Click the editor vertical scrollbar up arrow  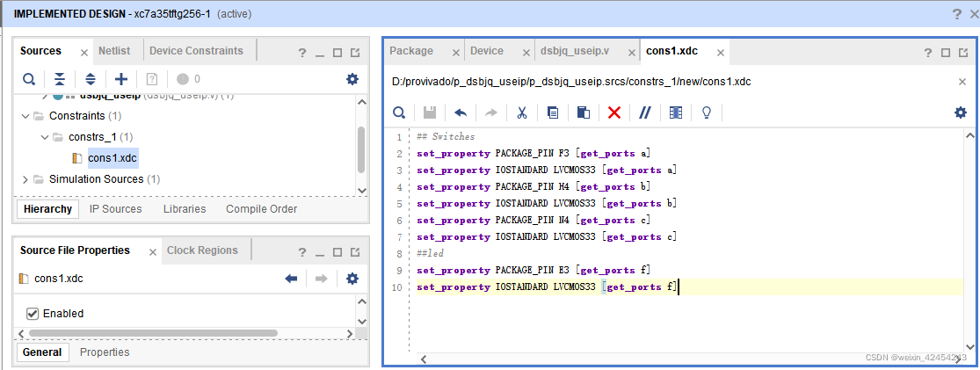(969, 135)
